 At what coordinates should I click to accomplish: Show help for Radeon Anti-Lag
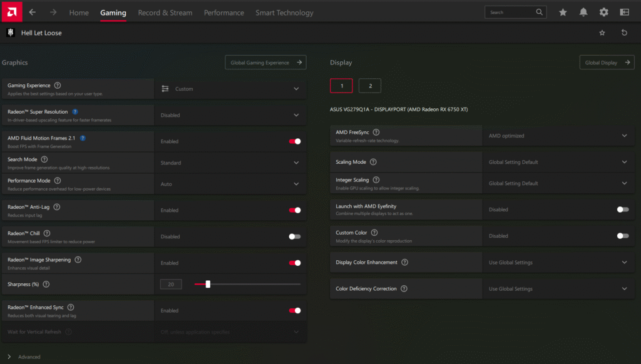coord(57,207)
